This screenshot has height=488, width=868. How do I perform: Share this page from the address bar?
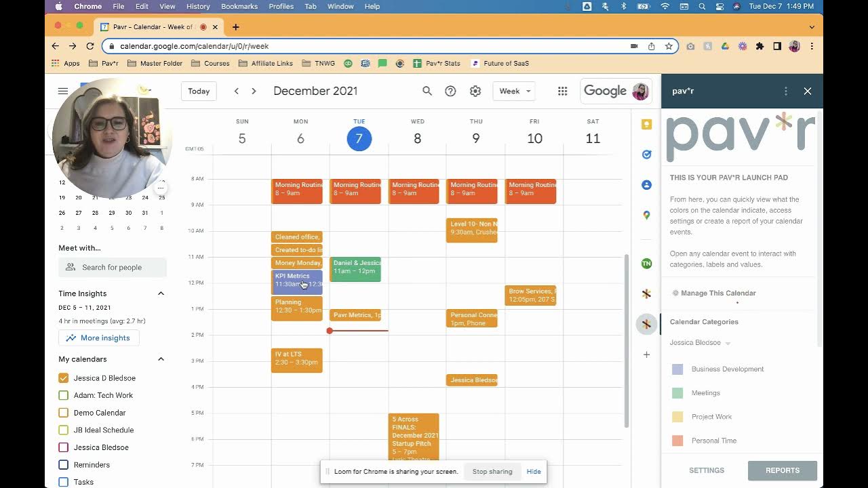(x=651, y=46)
